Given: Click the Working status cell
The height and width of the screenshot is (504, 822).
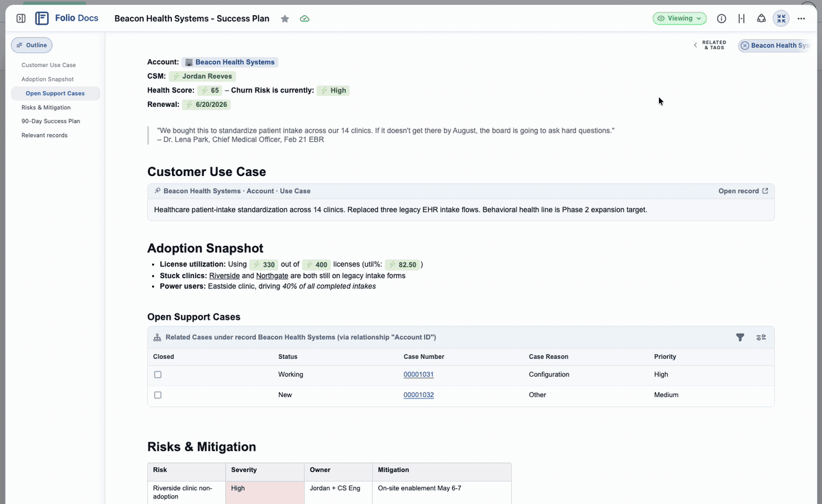Looking at the screenshot, I should 290,375.
